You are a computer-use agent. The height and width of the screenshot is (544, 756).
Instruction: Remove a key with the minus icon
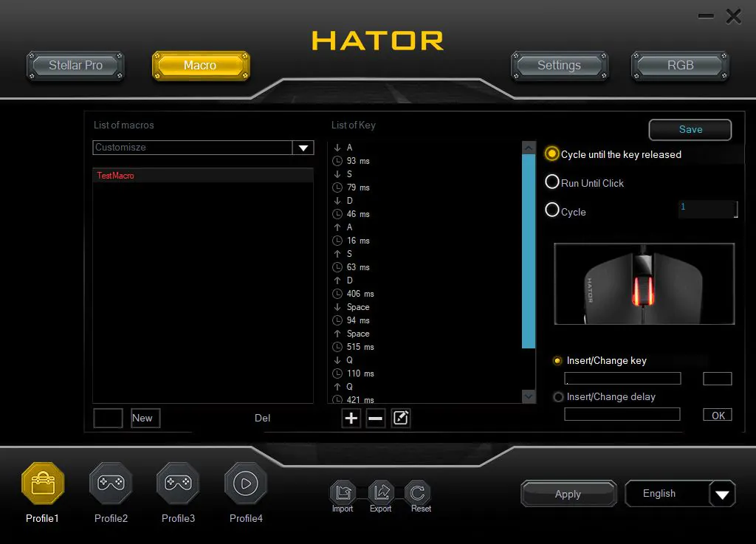click(x=376, y=418)
